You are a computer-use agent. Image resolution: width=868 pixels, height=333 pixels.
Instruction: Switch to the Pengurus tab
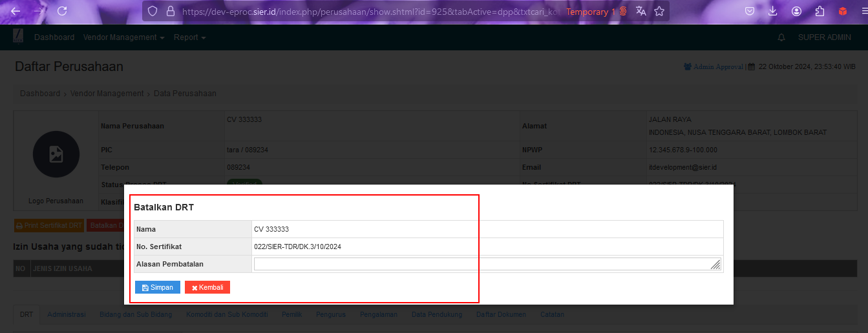[x=331, y=315]
